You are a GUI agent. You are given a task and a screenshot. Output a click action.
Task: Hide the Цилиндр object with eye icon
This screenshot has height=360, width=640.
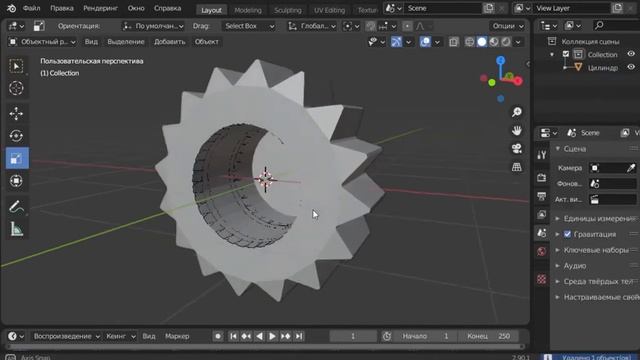point(631,67)
